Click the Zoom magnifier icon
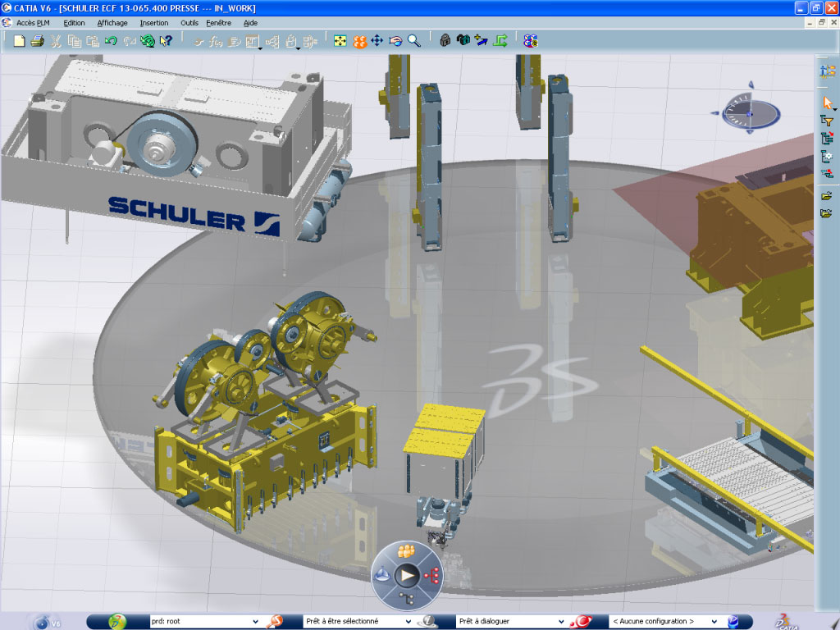 coord(414,40)
